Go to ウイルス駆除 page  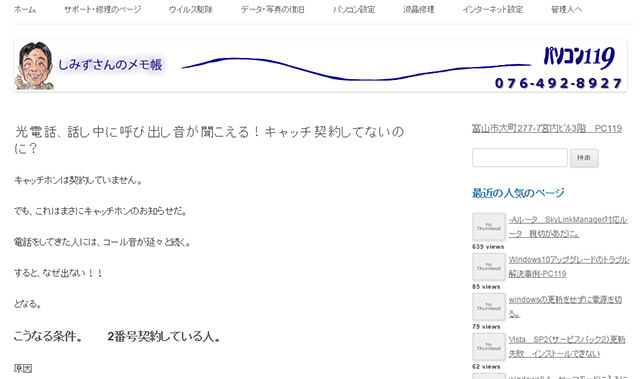coord(191,9)
